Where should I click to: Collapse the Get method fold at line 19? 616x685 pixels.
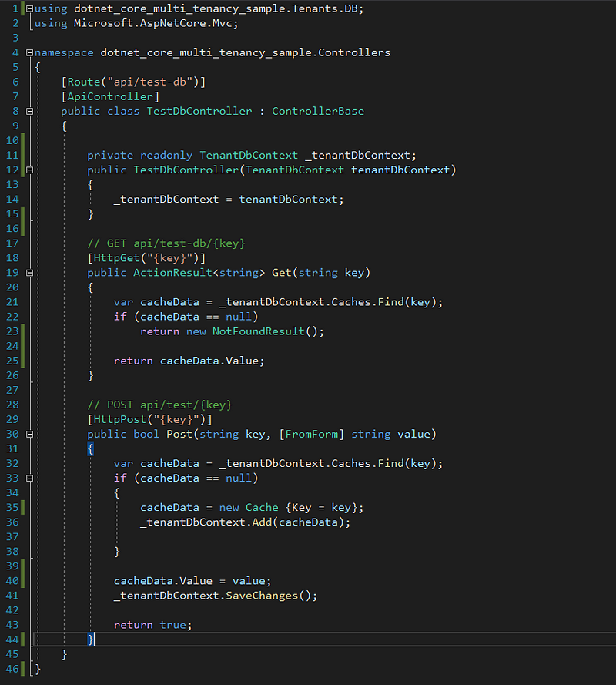click(30, 273)
